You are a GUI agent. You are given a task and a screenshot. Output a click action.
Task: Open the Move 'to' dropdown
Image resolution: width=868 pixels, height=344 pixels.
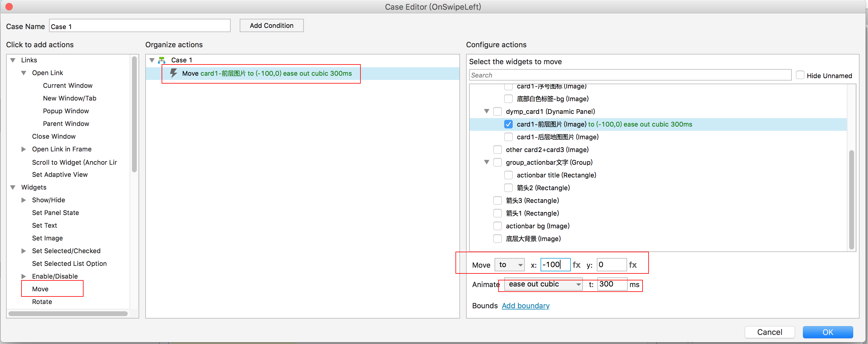pyautogui.click(x=509, y=265)
